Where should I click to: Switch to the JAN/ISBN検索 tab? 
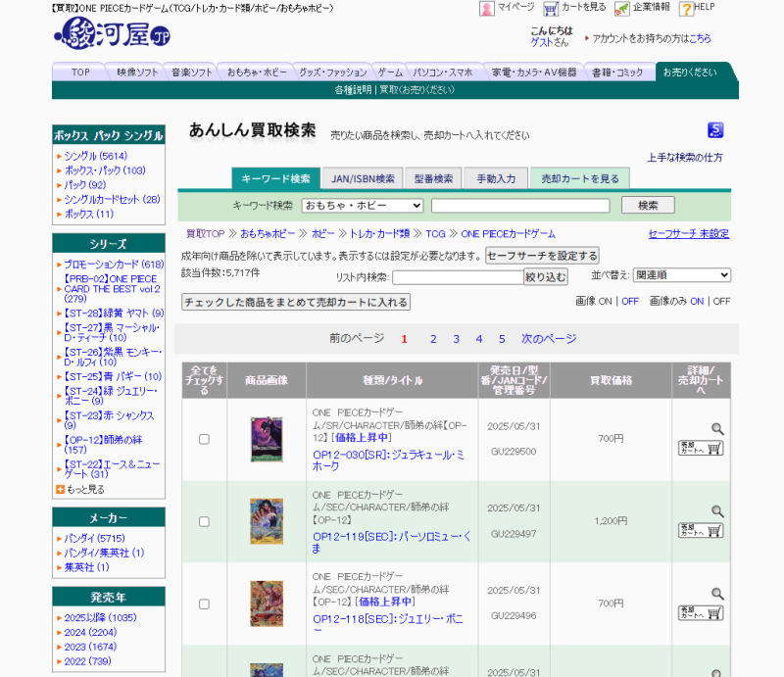click(x=362, y=178)
